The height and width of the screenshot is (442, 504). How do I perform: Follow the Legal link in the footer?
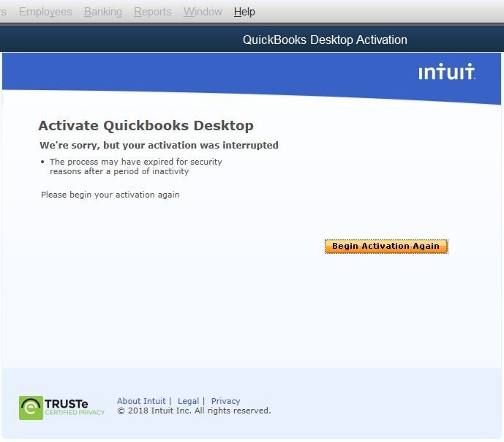[188, 401]
